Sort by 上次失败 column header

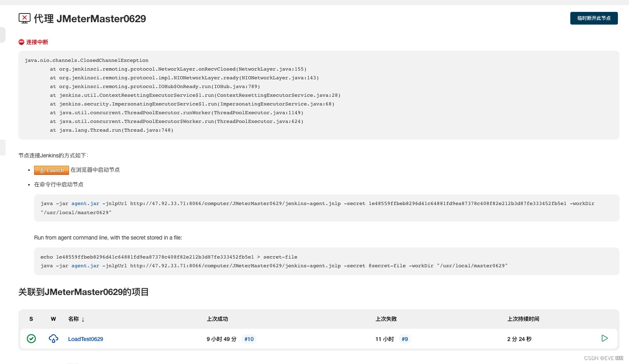(386, 319)
